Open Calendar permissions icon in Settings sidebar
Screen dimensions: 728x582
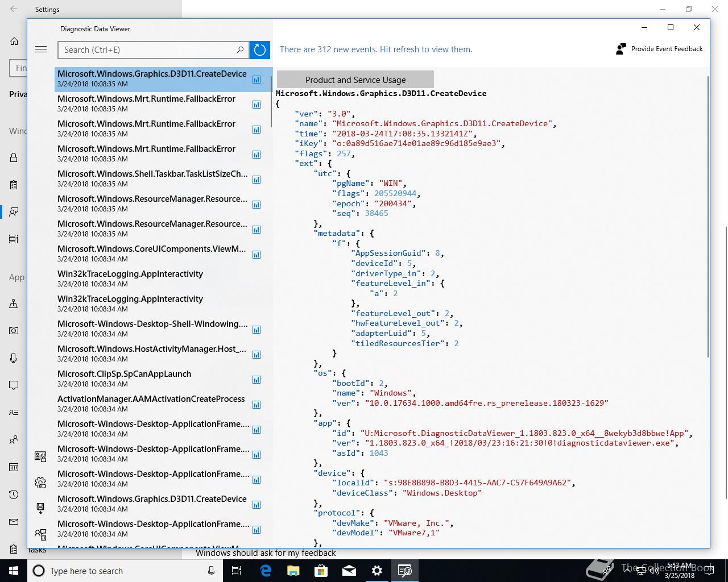[x=14, y=467]
